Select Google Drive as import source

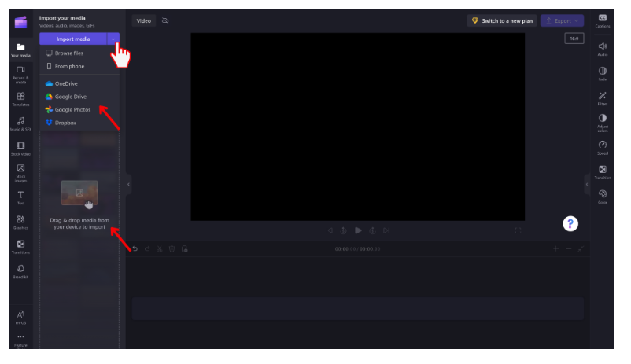pos(79,97)
